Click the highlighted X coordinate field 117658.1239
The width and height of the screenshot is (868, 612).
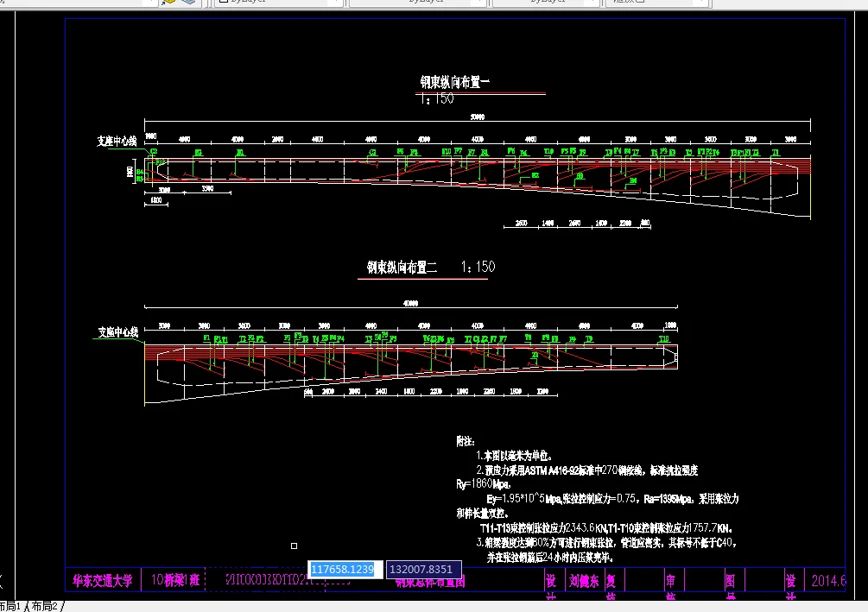pyautogui.click(x=345, y=569)
